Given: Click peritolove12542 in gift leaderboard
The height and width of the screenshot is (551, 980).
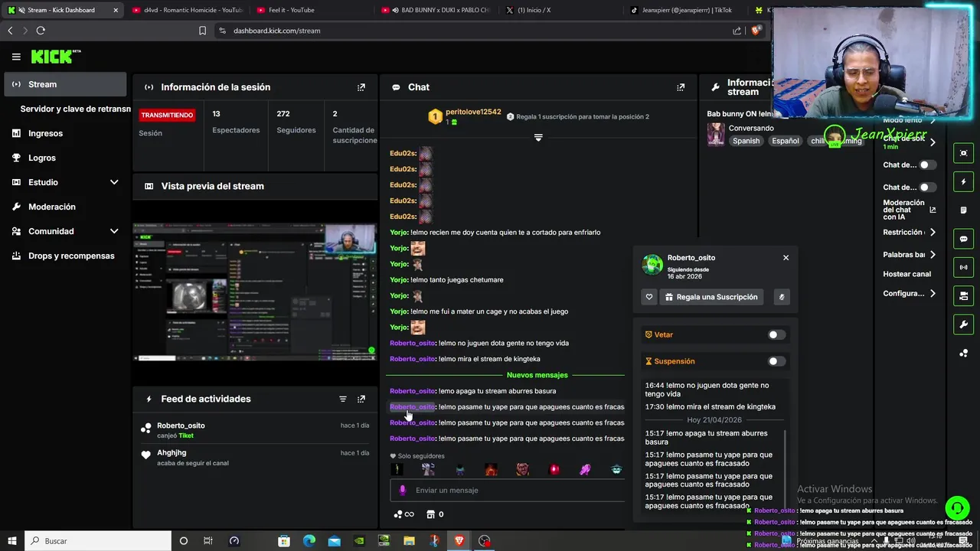Looking at the screenshot, I should coord(473,112).
